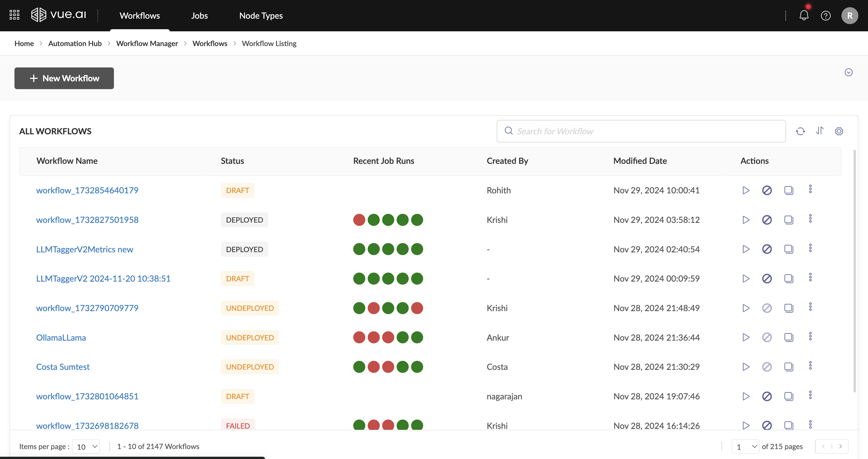Run workflow_1732854640179 with play icon
This screenshot has width=868, height=459.
(746, 190)
